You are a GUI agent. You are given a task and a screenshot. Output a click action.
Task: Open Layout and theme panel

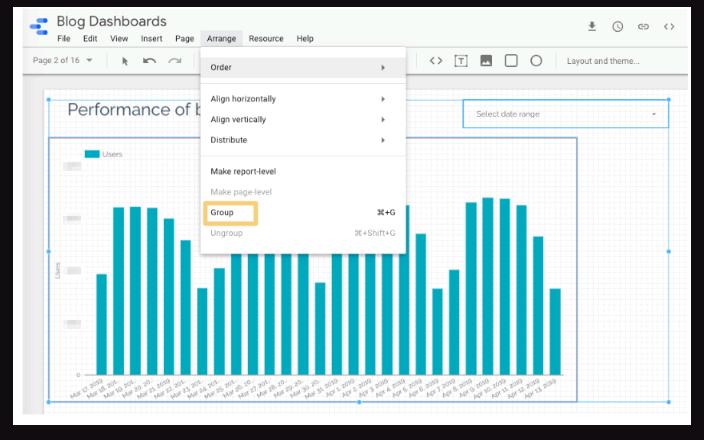pyautogui.click(x=603, y=61)
